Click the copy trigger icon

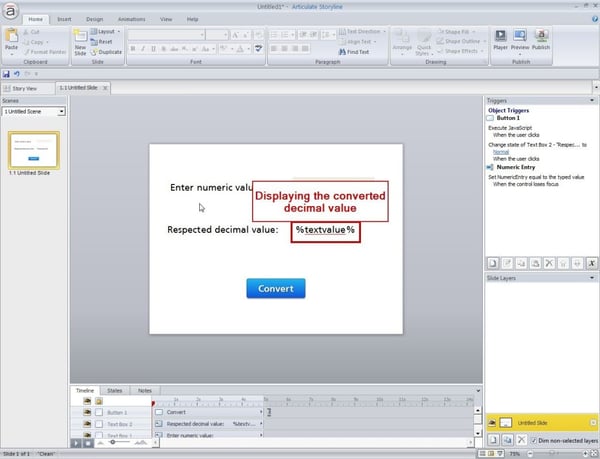(x=521, y=263)
